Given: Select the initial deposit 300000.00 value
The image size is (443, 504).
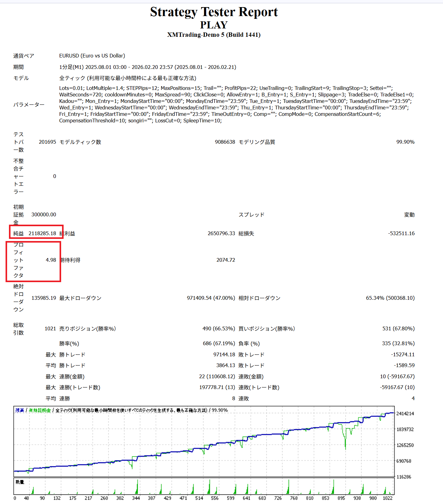Looking at the screenshot, I should [44, 215].
